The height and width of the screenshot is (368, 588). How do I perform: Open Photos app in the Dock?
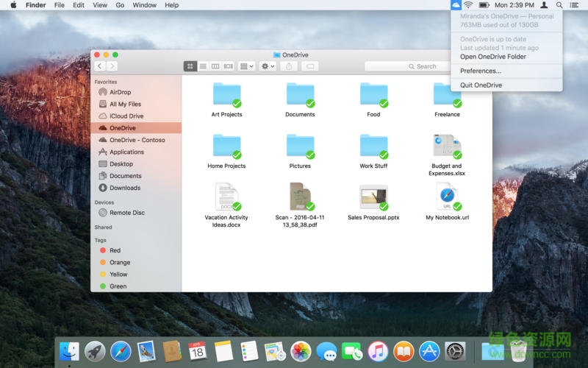pos(301,352)
